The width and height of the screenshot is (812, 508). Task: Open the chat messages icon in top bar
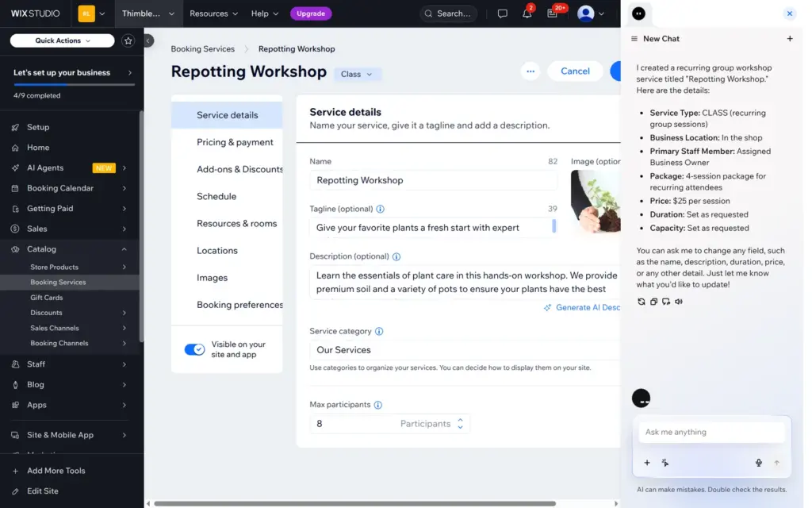coord(502,13)
